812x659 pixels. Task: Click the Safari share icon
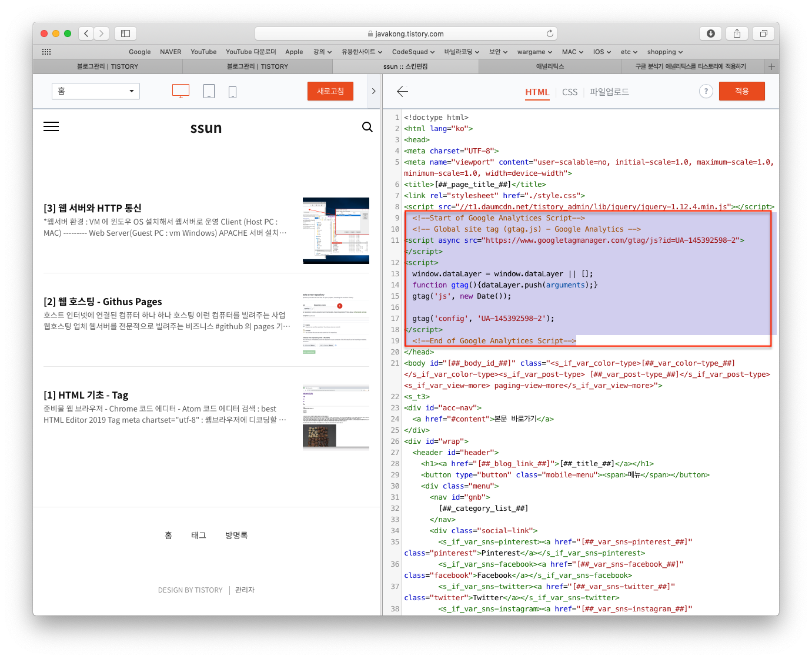click(737, 34)
